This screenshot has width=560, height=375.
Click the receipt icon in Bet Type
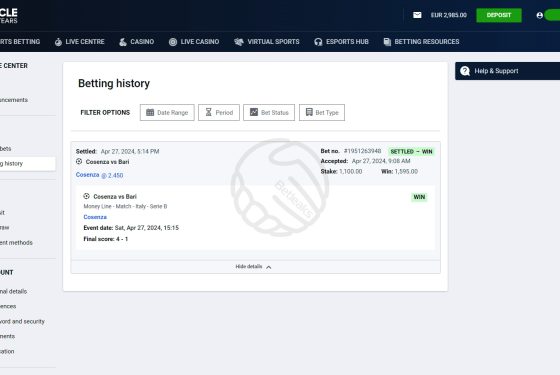[309, 112]
